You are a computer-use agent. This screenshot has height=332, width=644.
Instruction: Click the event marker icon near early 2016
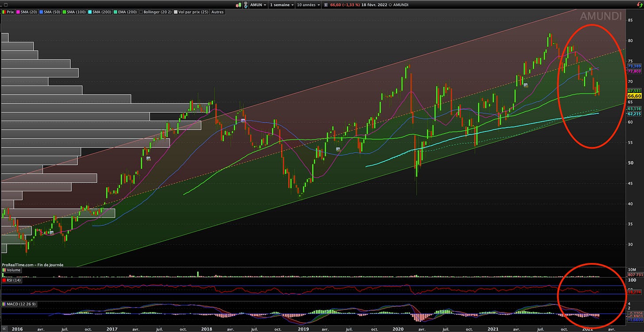(x=52, y=233)
